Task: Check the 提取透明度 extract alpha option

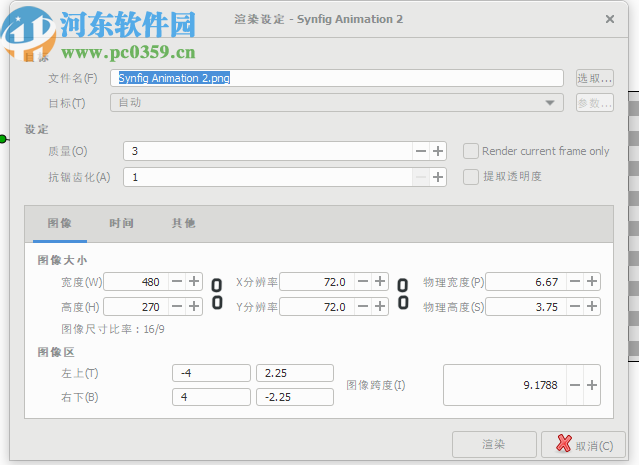Action: [471, 177]
